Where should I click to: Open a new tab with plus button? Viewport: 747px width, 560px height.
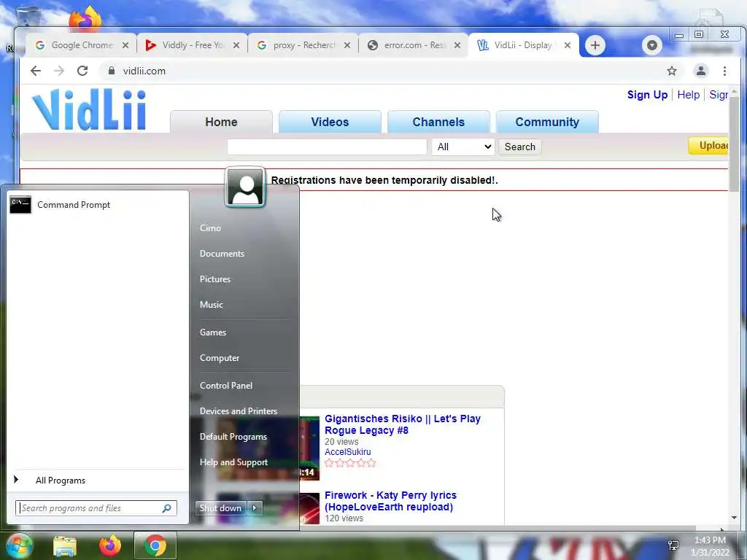click(595, 45)
